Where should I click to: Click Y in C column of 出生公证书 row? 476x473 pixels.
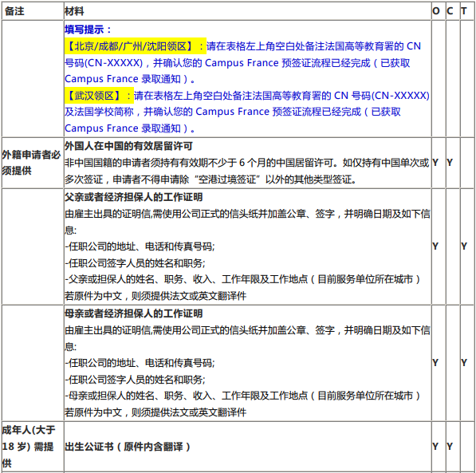click(450, 446)
